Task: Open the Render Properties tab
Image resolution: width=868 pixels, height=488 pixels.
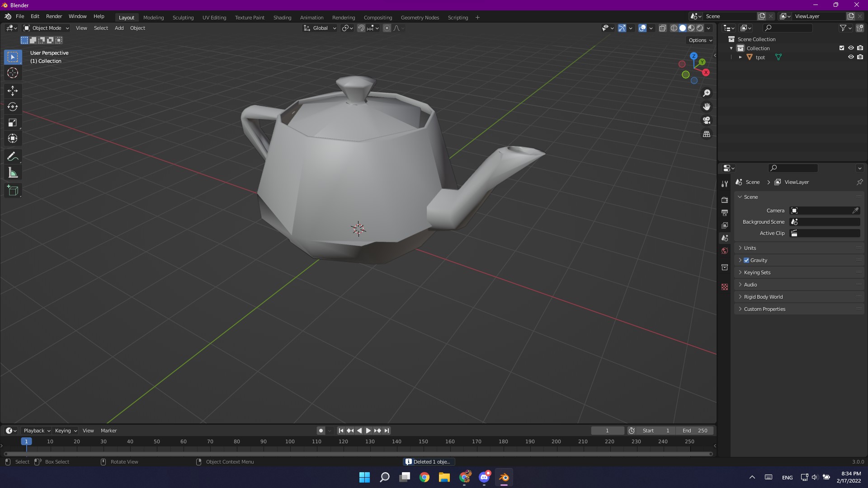Action: point(725,200)
